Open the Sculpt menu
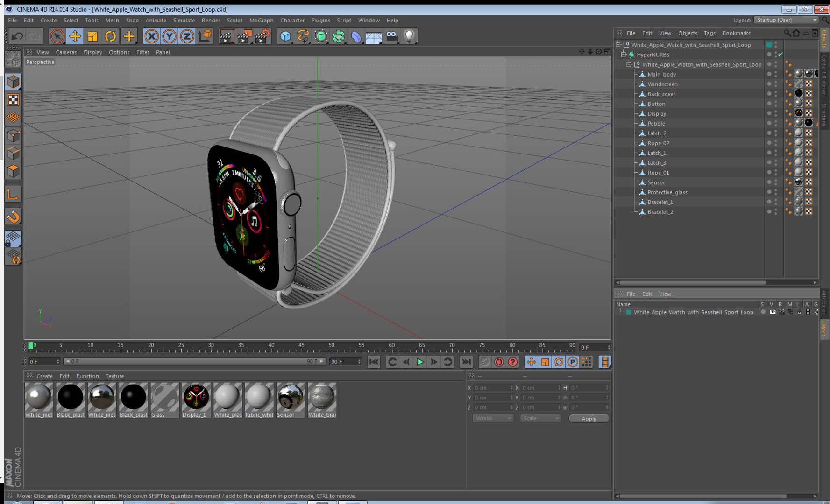 (234, 21)
